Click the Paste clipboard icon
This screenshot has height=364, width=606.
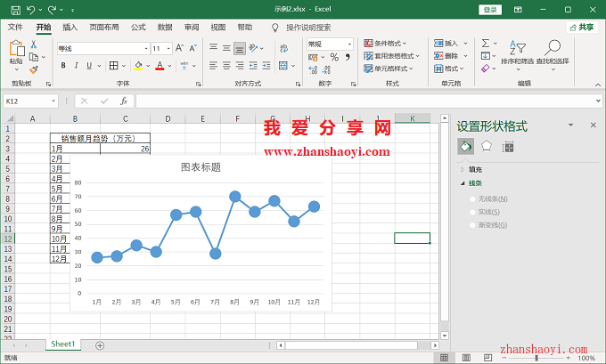[x=17, y=49]
